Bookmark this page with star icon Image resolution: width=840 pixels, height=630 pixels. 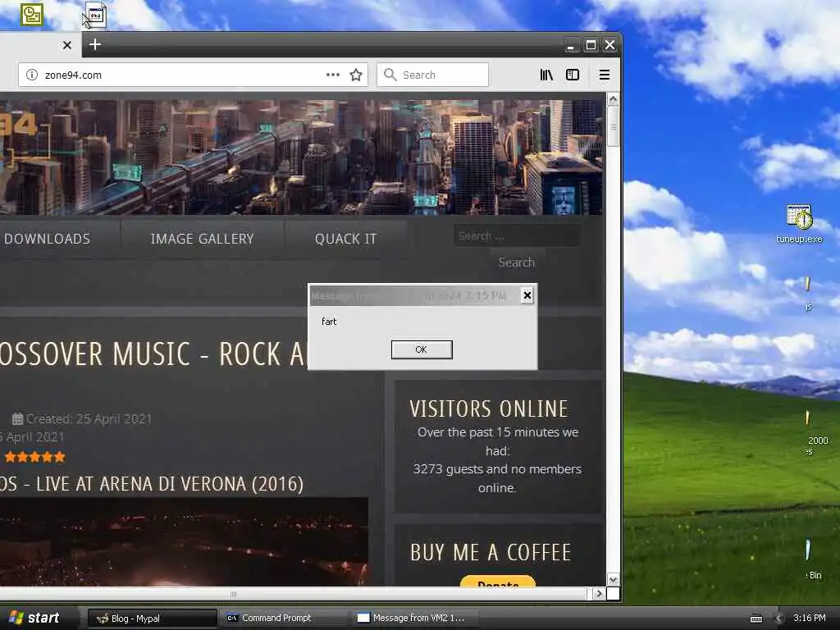tap(356, 75)
